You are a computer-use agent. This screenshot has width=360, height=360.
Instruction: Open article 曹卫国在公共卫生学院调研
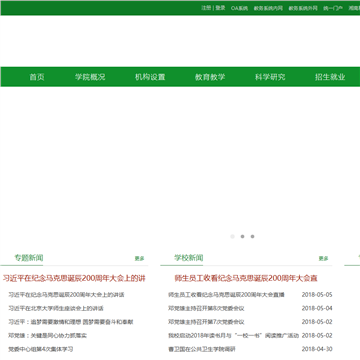[202, 349]
